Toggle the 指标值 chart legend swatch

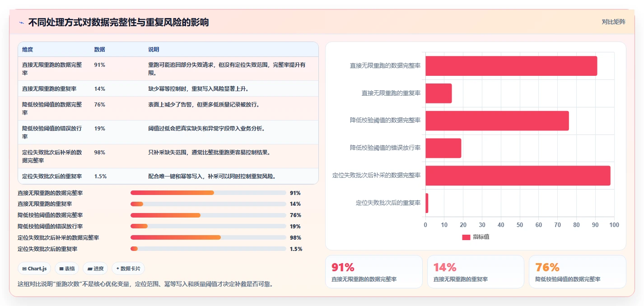(x=466, y=237)
